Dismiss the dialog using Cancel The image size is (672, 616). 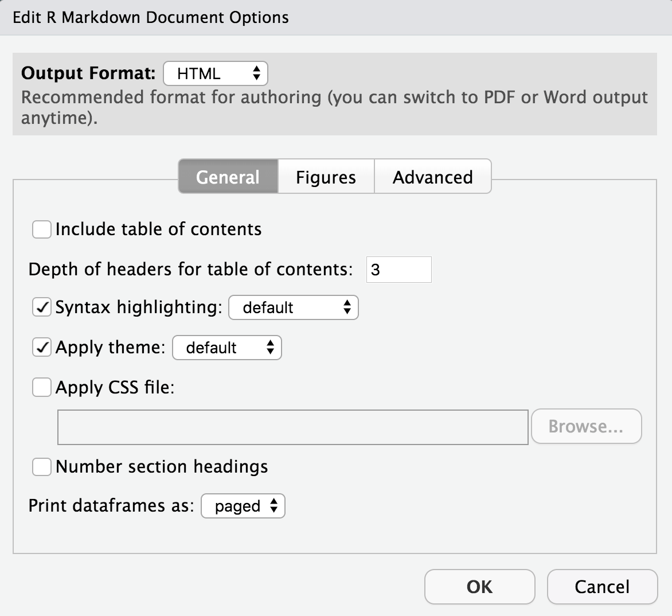pos(602,587)
